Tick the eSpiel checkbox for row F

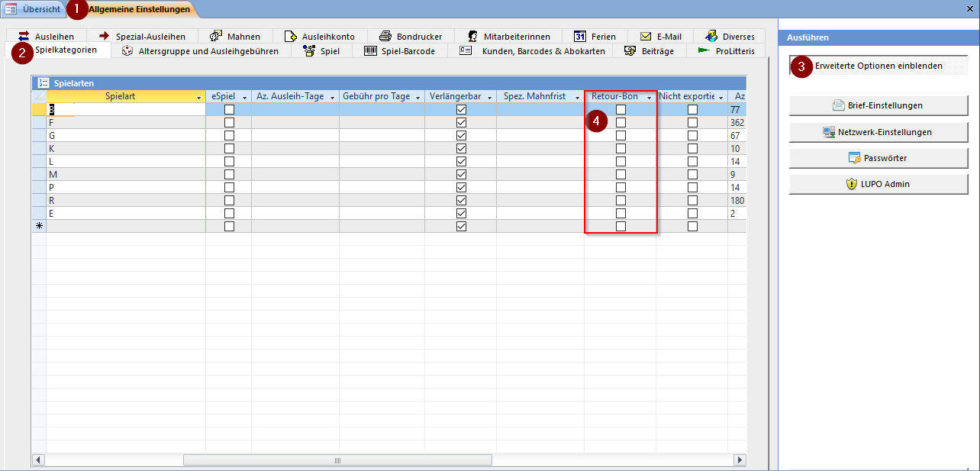229,123
